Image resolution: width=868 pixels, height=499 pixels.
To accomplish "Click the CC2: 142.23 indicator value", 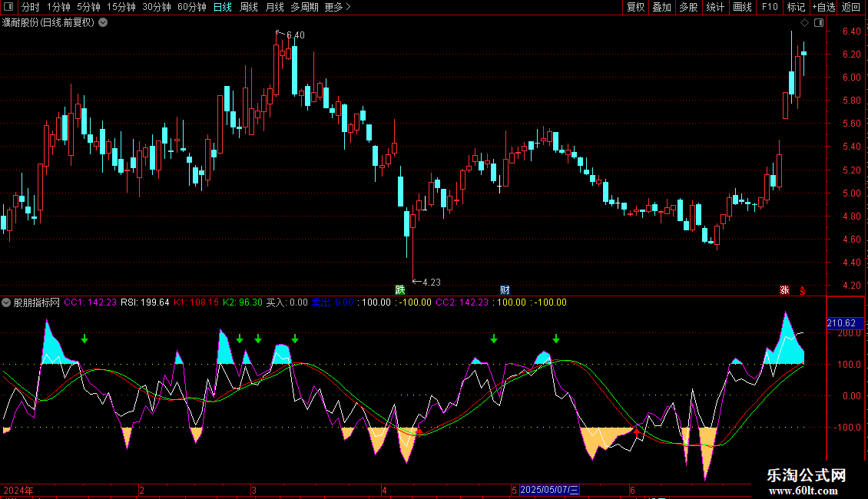I will coord(462,302).
